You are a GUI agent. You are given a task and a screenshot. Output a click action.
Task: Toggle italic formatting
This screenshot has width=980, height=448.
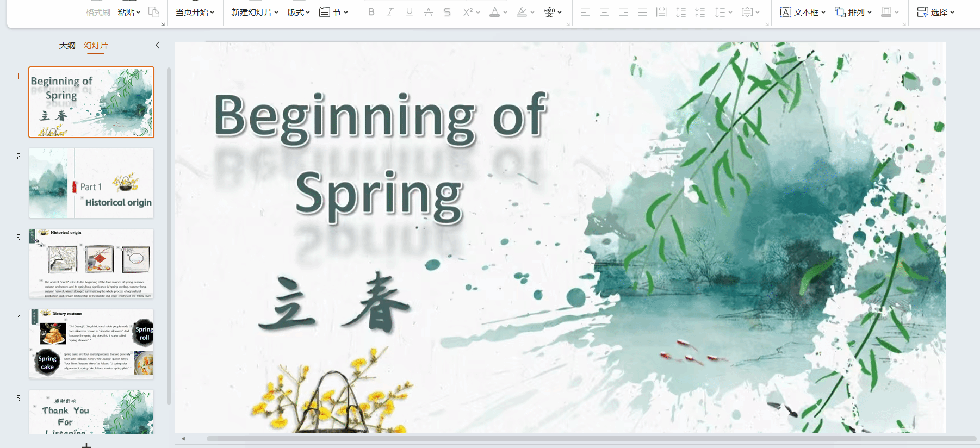390,12
